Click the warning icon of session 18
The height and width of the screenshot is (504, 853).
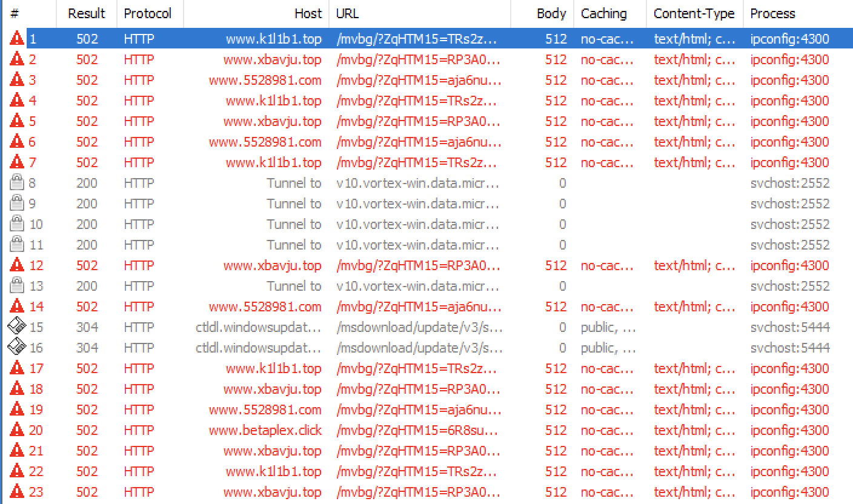point(17,389)
